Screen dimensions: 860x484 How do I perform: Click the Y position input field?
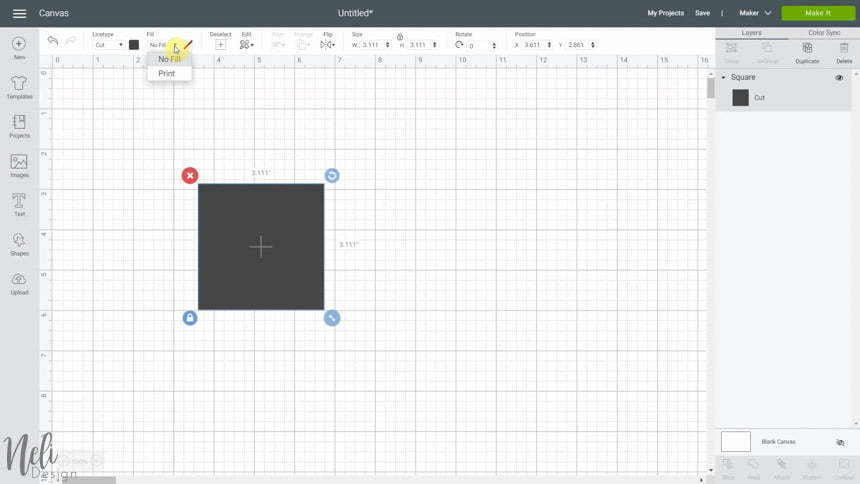578,45
